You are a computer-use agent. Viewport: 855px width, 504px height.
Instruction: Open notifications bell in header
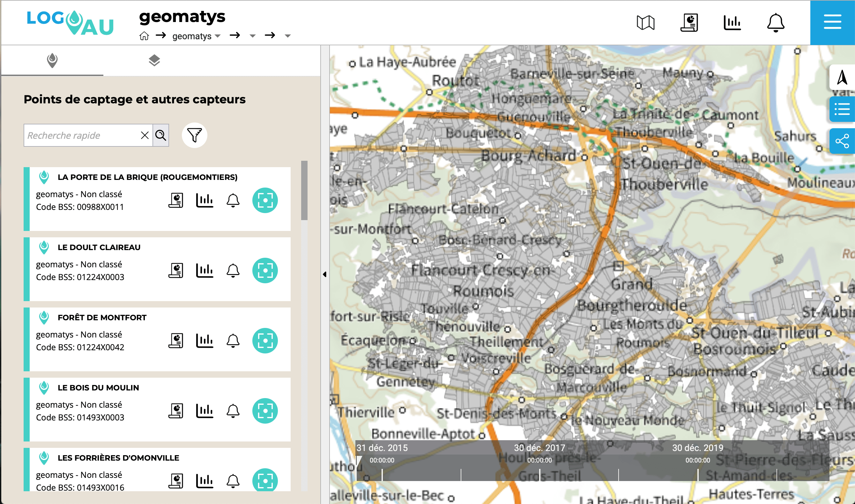(x=776, y=23)
